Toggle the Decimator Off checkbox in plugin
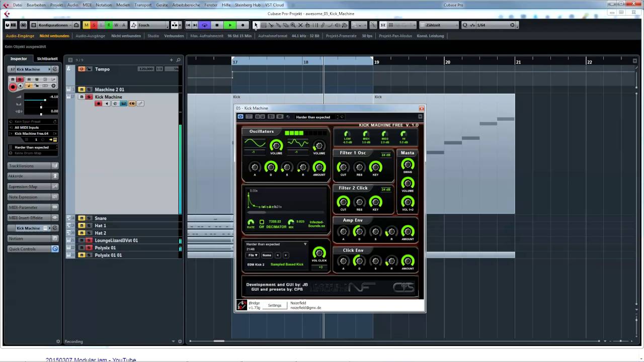This screenshot has height=362, width=644. coord(262,222)
